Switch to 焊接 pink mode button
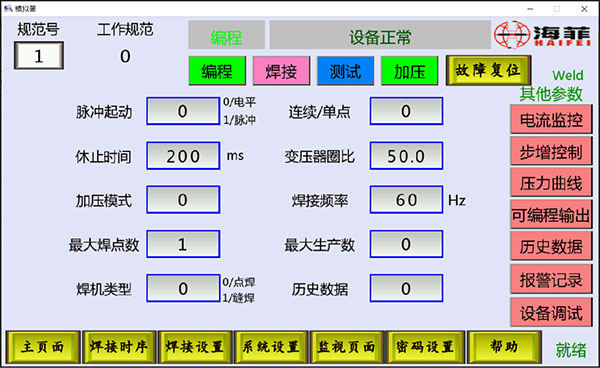This screenshot has width=600, height=368. [281, 71]
